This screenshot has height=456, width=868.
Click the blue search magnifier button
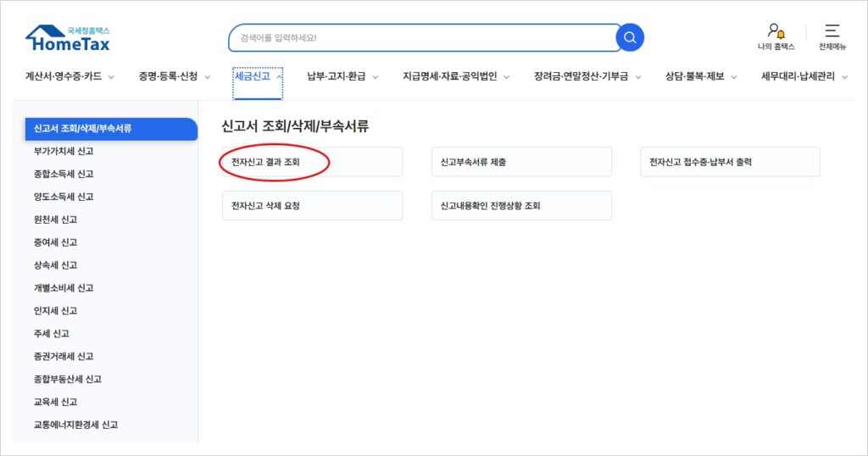pyautogui.click(x=630, y=37)
